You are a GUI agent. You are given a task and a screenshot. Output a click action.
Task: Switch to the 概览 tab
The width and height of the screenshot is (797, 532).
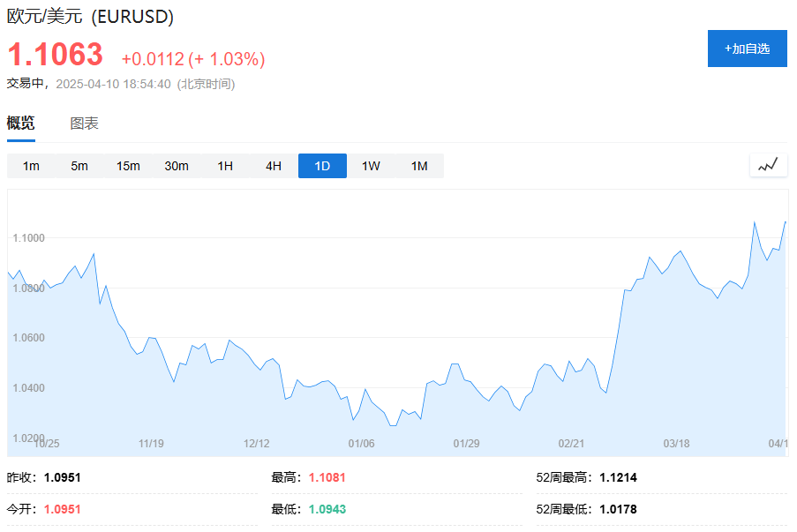(21, 124)
